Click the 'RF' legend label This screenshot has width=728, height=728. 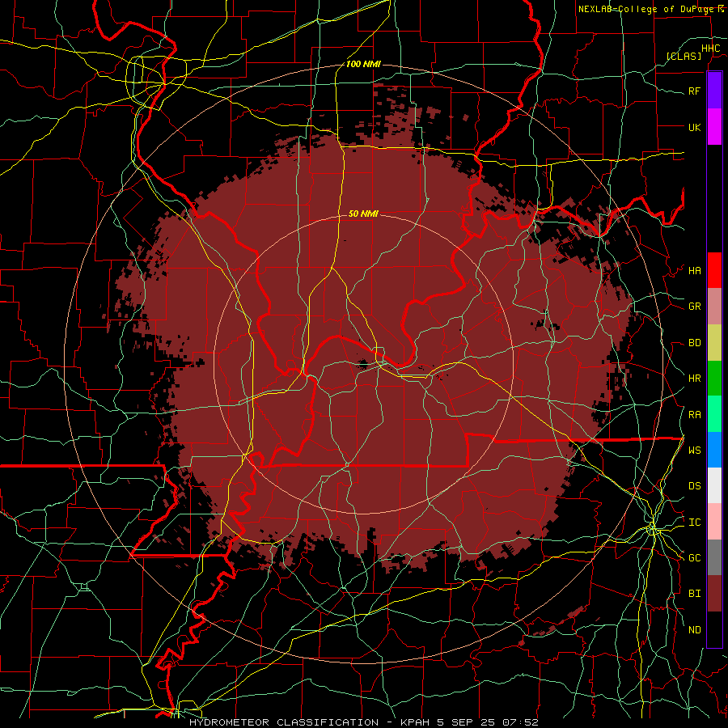694,91
